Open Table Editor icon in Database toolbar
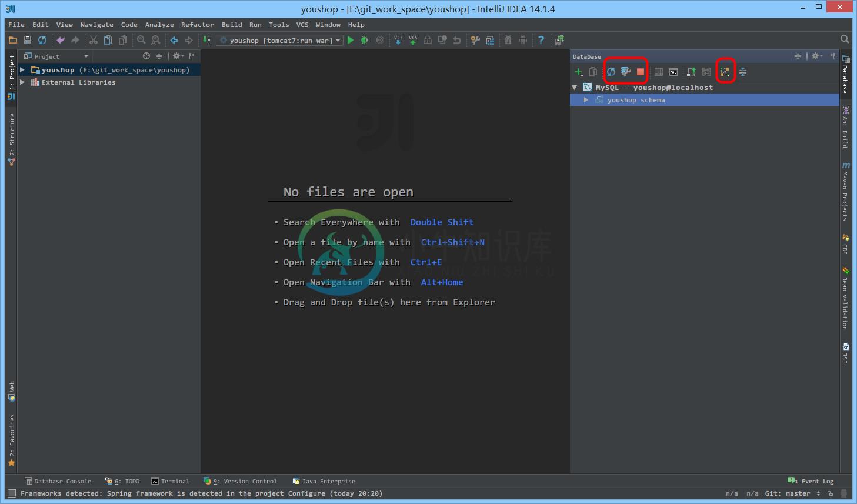This screenshot has width=857, height=504. click(x=659, y=72)
